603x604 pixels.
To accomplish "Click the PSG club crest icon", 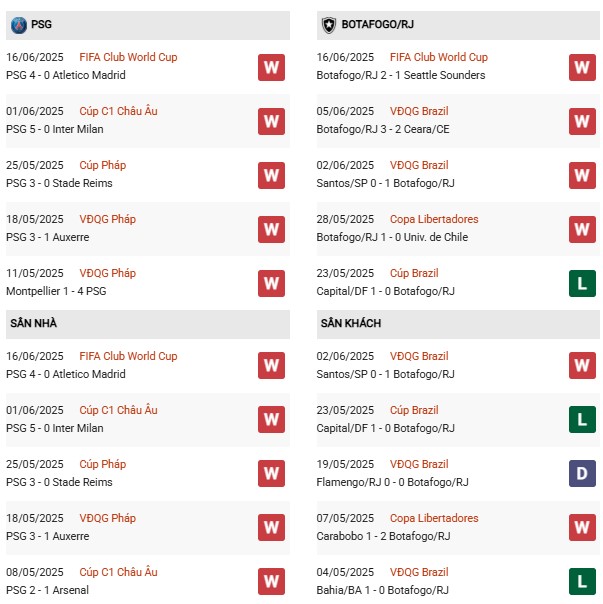I will pyautogui.click(x=18, y=25).
